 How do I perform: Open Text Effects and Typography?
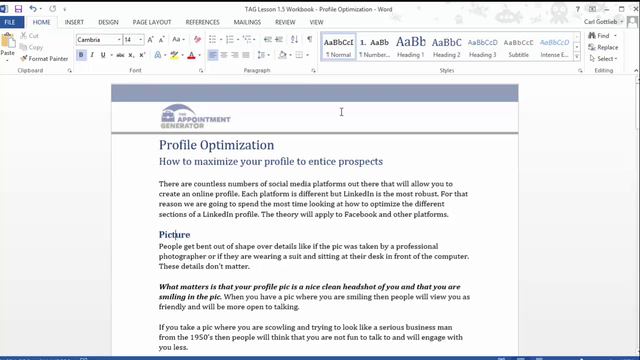(x=158, y=55)
